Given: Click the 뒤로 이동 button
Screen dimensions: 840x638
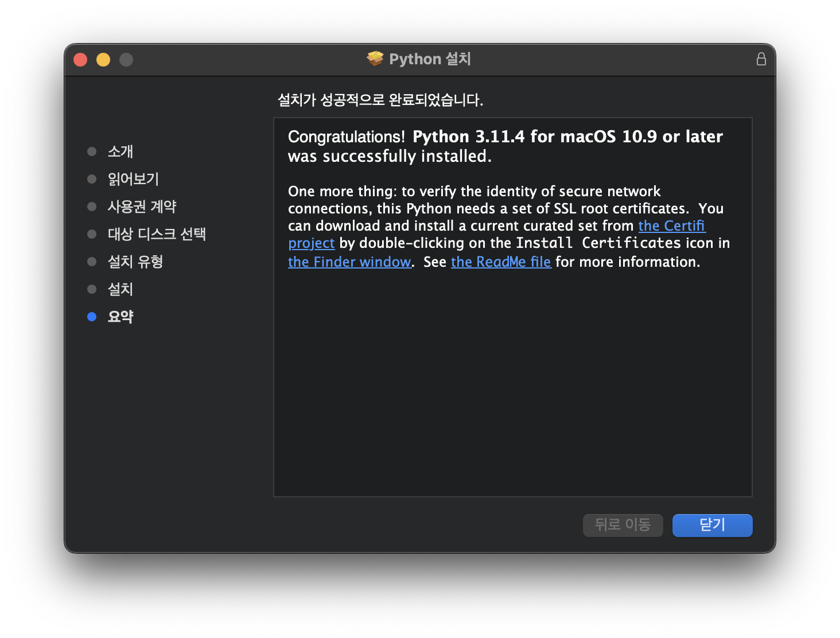Looking at the screenshot, I should [623, 525].
